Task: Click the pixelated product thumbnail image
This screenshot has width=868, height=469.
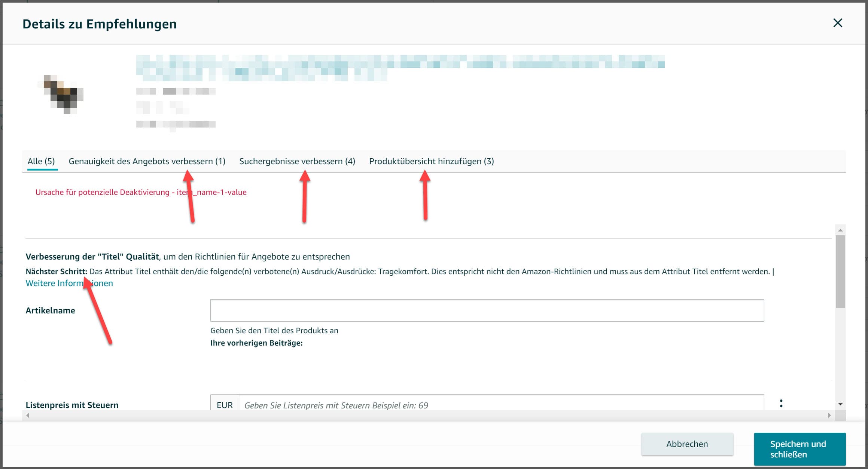Action: (61, 94)
